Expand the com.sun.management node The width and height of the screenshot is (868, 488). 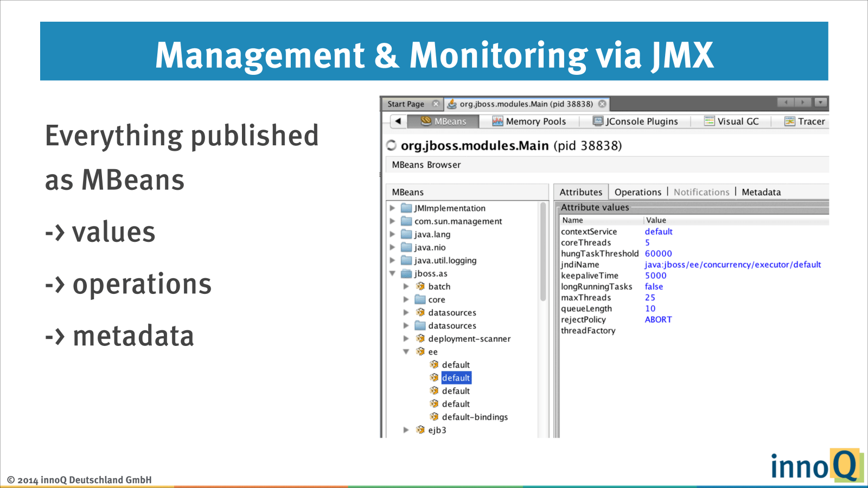point(392,221)
